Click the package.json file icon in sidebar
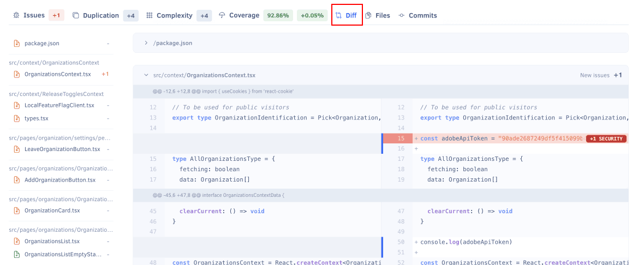The image size is (644, 265). [17, 43]
